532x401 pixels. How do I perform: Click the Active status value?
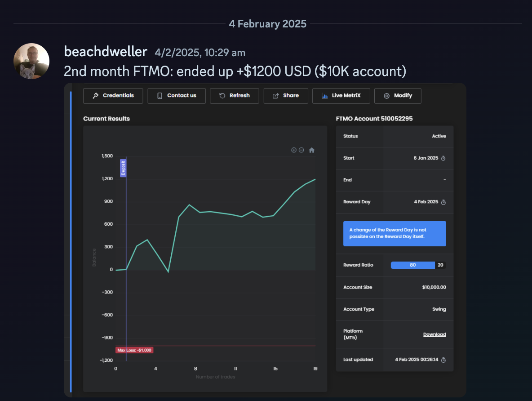tap(439, 136)
